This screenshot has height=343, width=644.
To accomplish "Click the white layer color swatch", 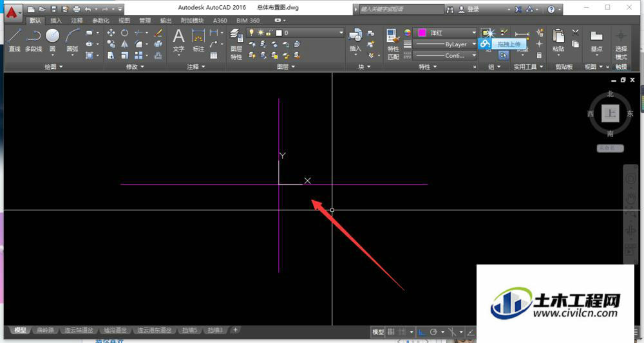I will click(x=279, y=32).
